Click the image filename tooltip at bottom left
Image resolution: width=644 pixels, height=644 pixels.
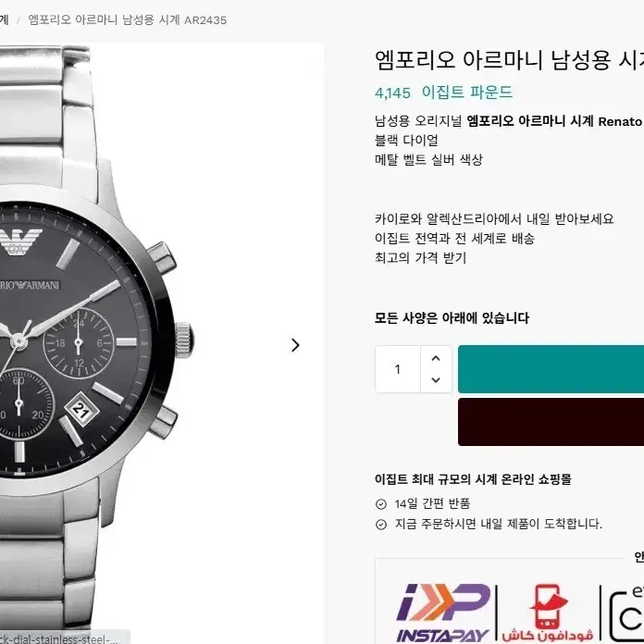[64, 638]
